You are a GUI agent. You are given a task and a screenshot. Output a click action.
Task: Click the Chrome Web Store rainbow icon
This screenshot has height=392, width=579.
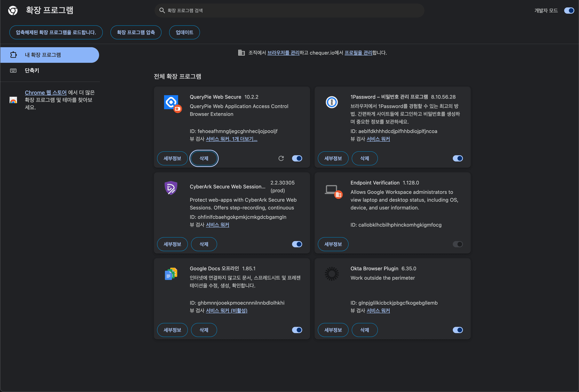point(13,100)
